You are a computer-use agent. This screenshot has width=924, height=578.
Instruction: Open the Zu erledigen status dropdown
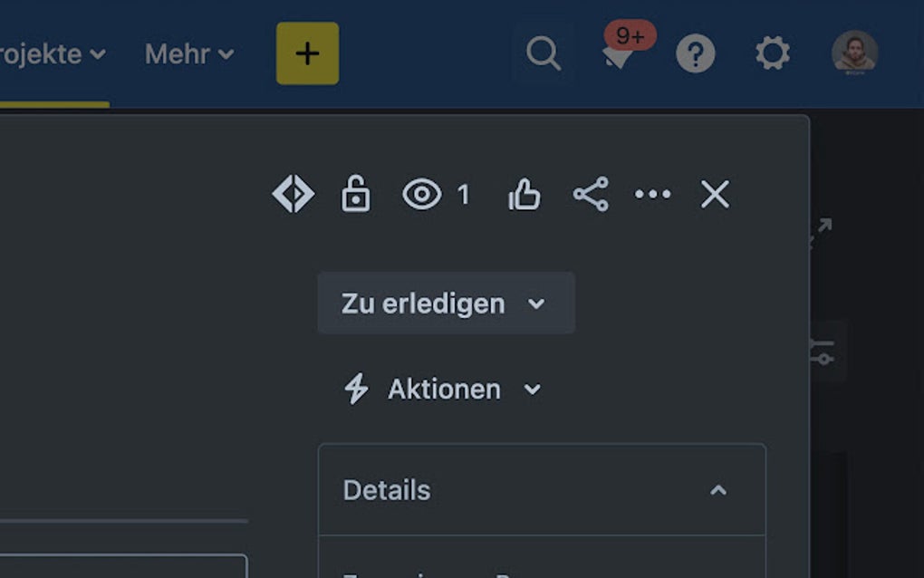[446, 303]
